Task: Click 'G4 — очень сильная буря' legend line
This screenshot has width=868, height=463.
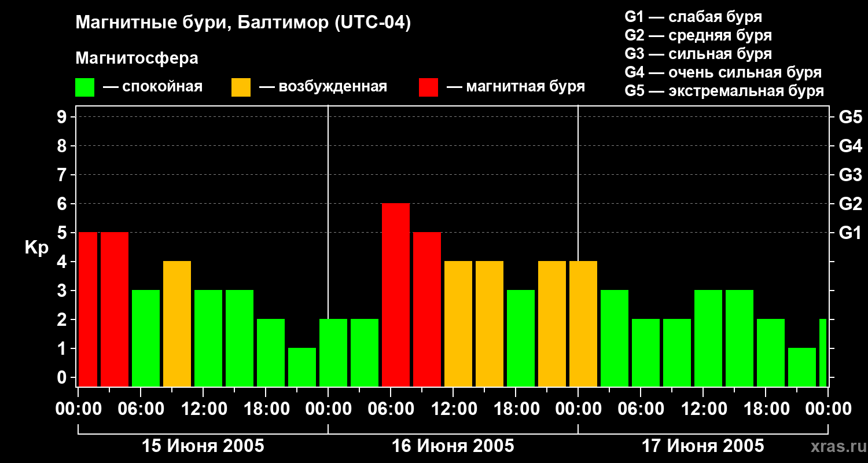Action: 723,72
